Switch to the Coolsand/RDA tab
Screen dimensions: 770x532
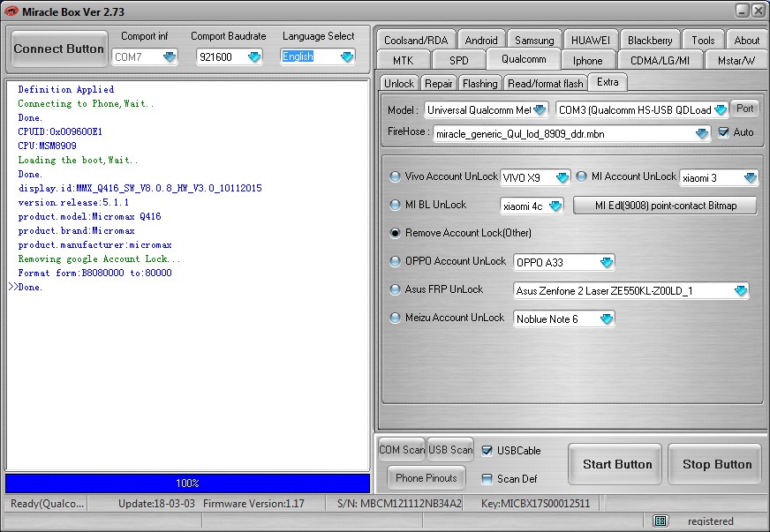pyautogui.click(x=416, y=41)
